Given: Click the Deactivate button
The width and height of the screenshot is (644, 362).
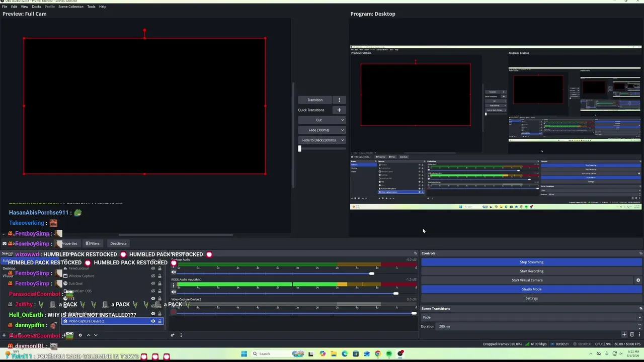Looking at the screenshot, I should click(x=118, y=243).
